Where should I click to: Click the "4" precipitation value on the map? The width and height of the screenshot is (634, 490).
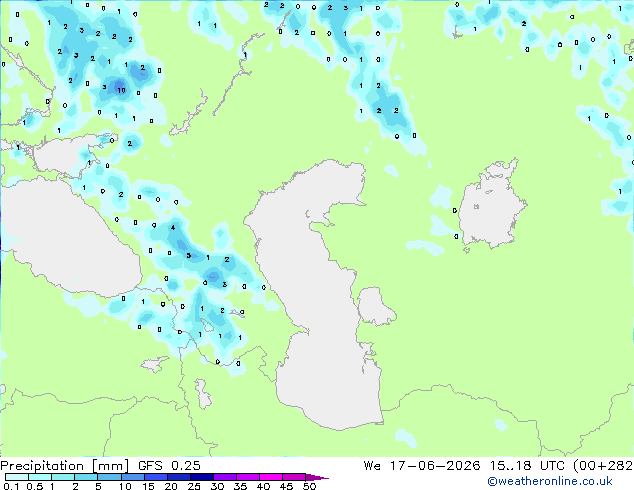point(173,227)
